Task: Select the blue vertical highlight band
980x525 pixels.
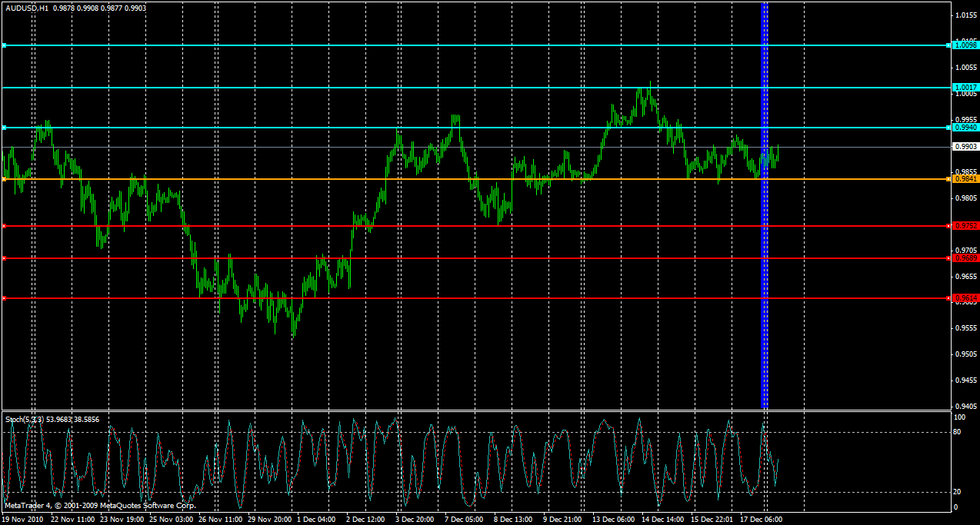Action: [x=765, y=205]
